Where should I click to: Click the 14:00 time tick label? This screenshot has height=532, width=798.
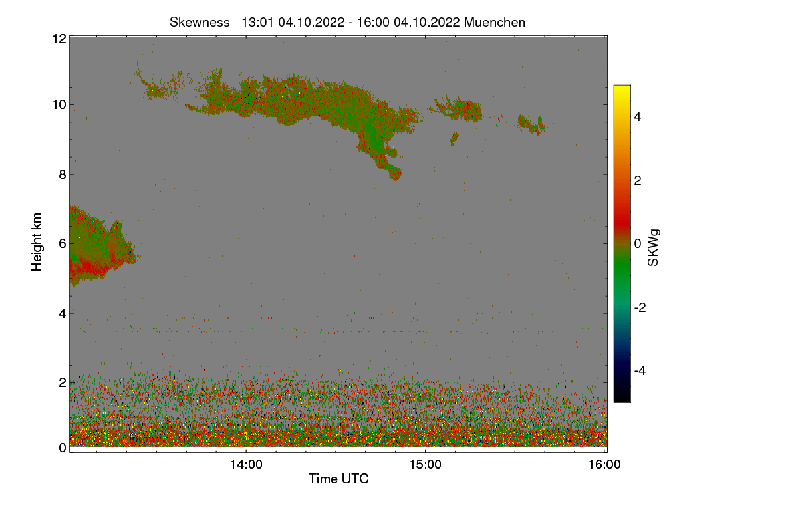click(x=246, y=465)
